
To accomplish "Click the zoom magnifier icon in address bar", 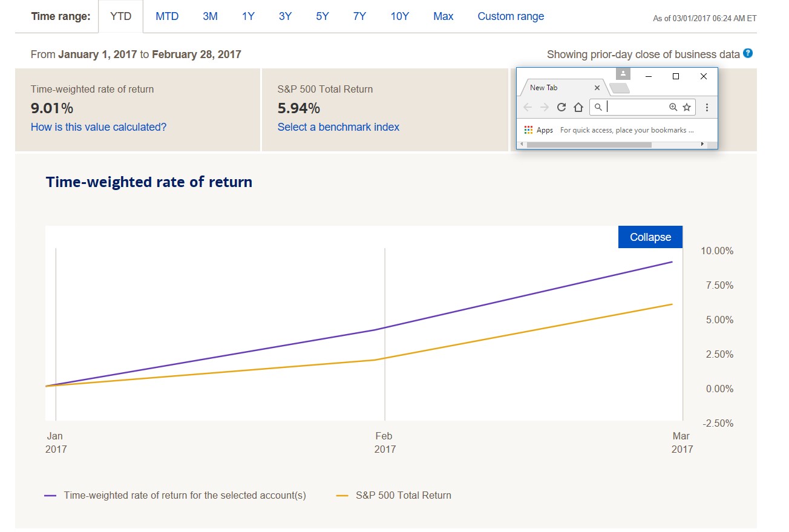I will point(673,107).
